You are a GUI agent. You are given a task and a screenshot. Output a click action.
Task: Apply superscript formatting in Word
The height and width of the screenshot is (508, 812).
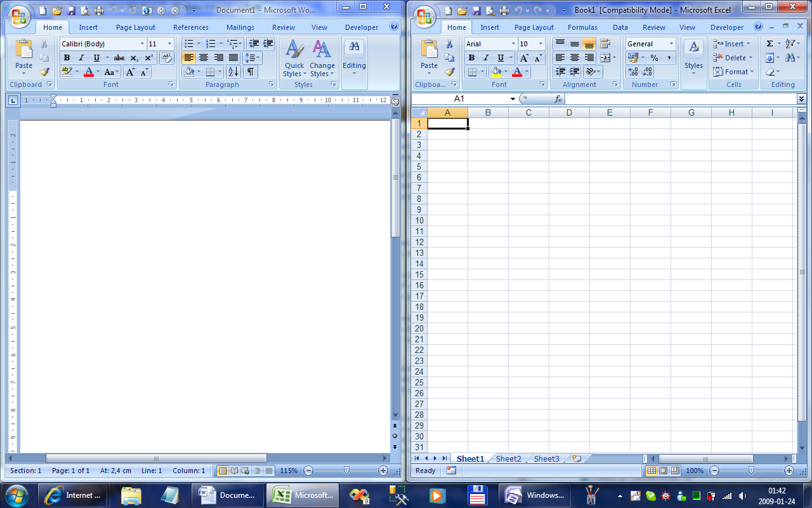point(148,58)
